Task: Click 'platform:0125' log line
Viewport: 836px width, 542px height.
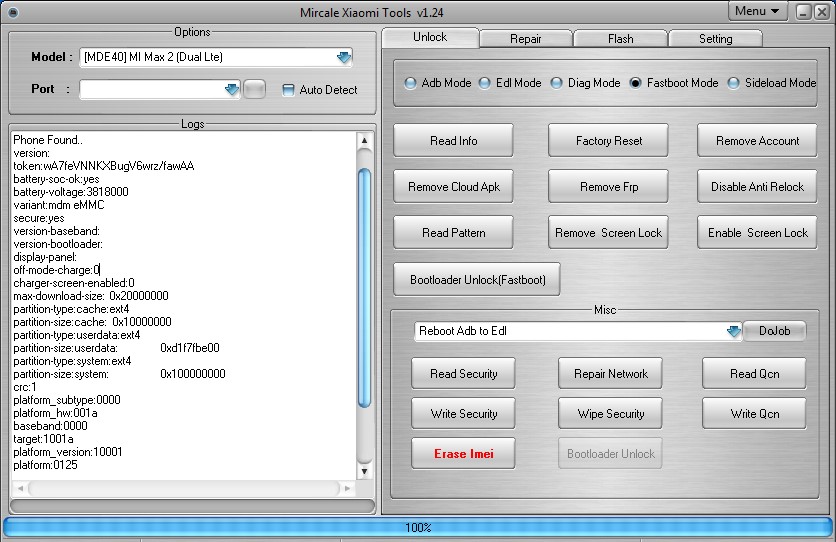Action: tap(45, 465)
